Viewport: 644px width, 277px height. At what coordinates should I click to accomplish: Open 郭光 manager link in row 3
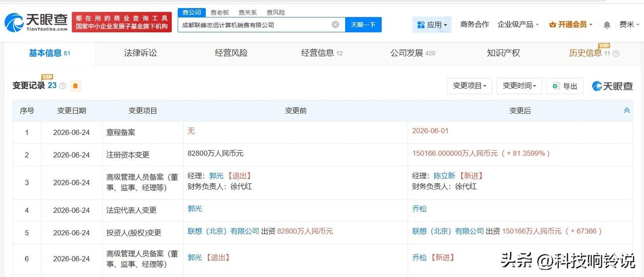pos(216,176)
